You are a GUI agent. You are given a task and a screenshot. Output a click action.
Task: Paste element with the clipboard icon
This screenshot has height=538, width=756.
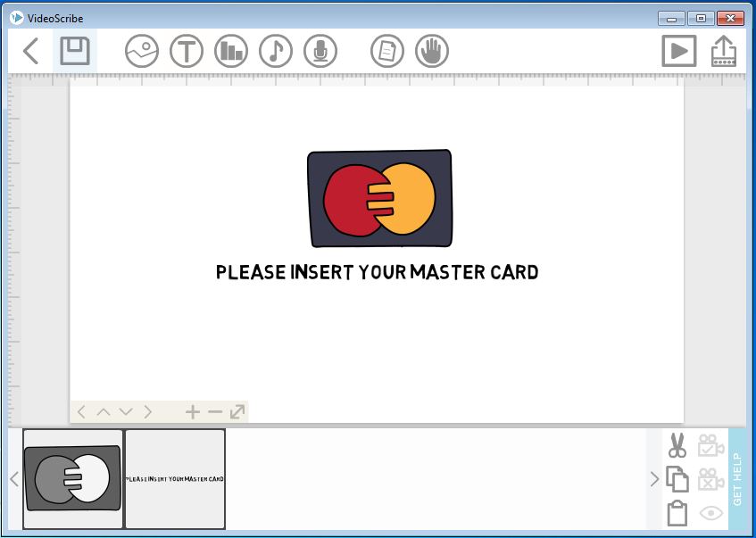pyautogui.click(x=677, y=513)
